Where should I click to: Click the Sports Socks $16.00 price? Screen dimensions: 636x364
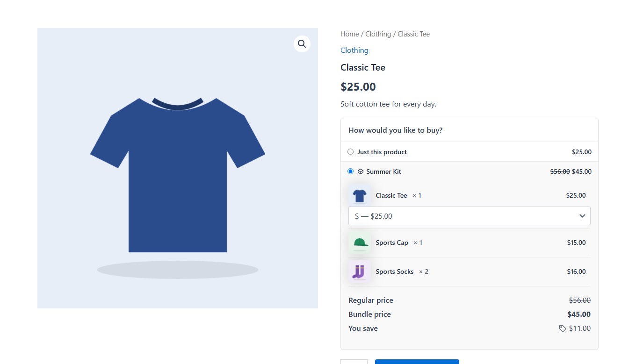[576, 271]
